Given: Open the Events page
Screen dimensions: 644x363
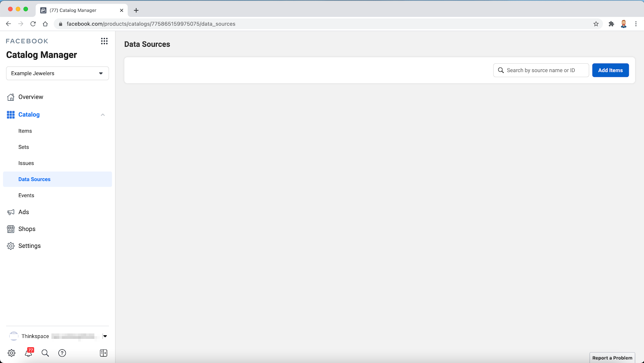Looking at the screenshot, I should (26, 195).
